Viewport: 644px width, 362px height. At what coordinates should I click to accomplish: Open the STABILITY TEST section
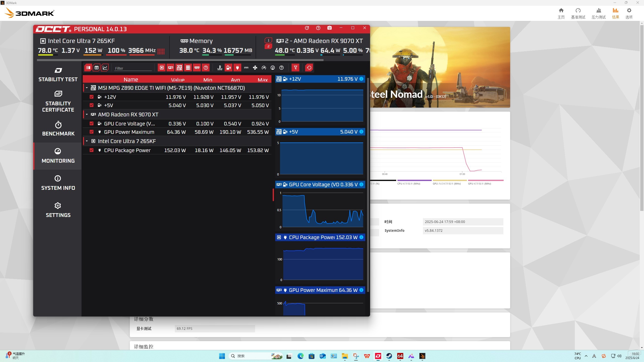point(58,75)
